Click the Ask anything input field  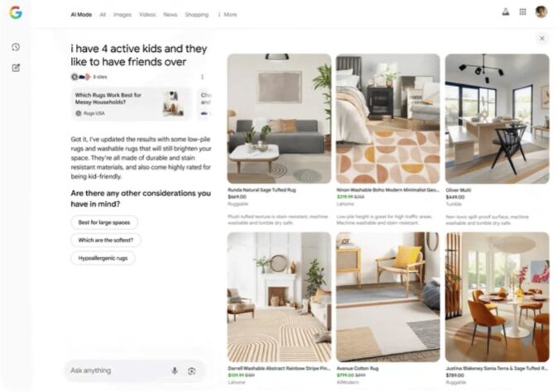[119, 370]
